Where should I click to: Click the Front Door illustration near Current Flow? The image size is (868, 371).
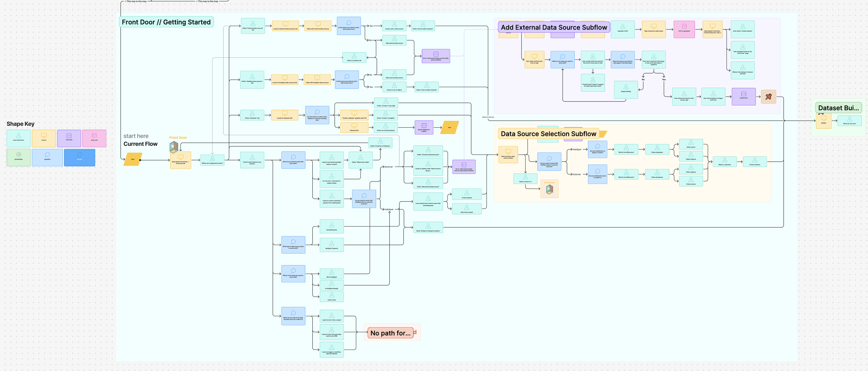point(174,147)
